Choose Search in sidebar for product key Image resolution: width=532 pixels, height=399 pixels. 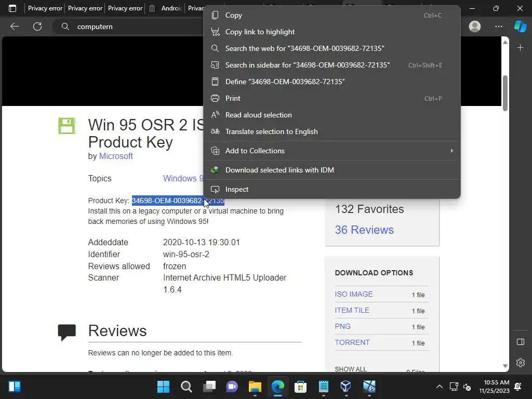pos(332,65)
